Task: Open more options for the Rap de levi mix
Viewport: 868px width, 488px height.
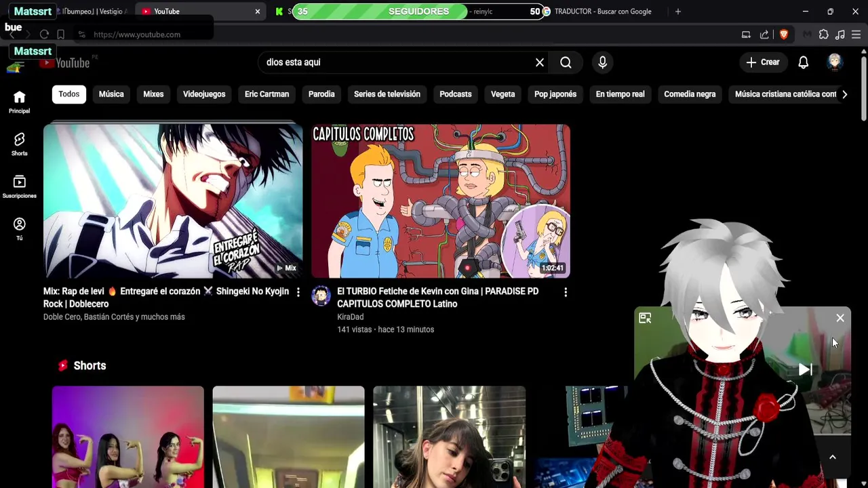Action: (298, 292)
